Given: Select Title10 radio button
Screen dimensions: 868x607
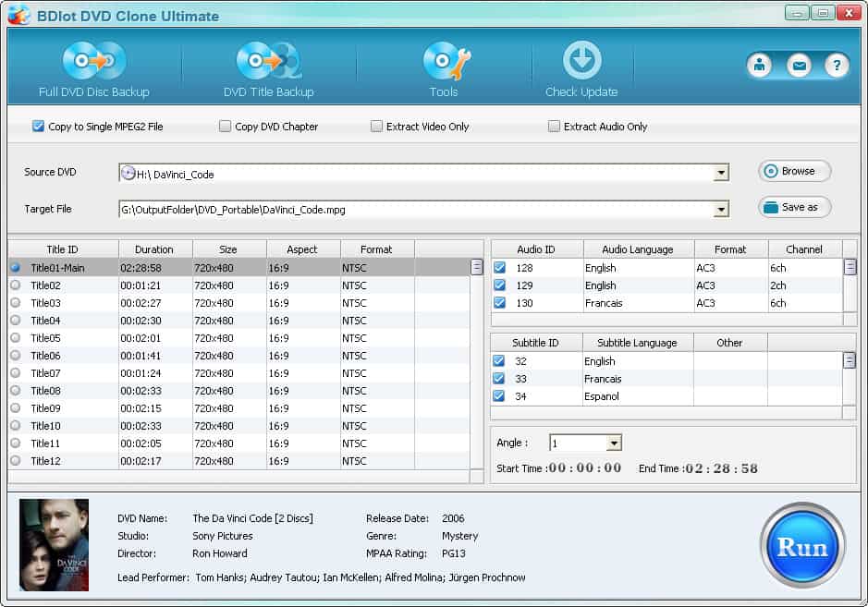Looking at the screenshot, I should coord(15,425).
